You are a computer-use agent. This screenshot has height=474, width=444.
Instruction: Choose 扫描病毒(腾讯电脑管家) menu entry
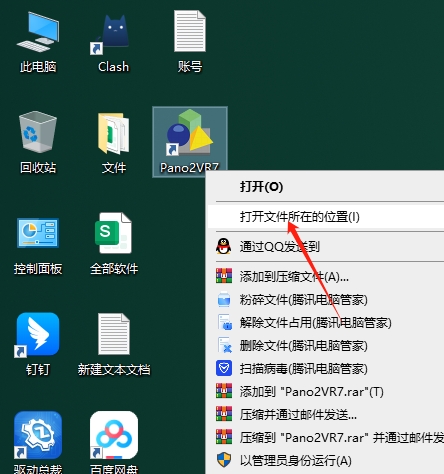[x=326, y=368]
